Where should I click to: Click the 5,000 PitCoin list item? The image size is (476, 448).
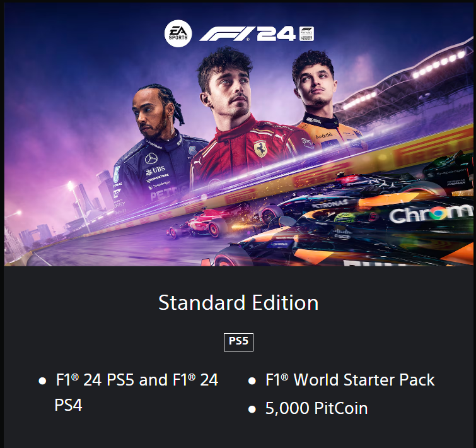[316, 408]
